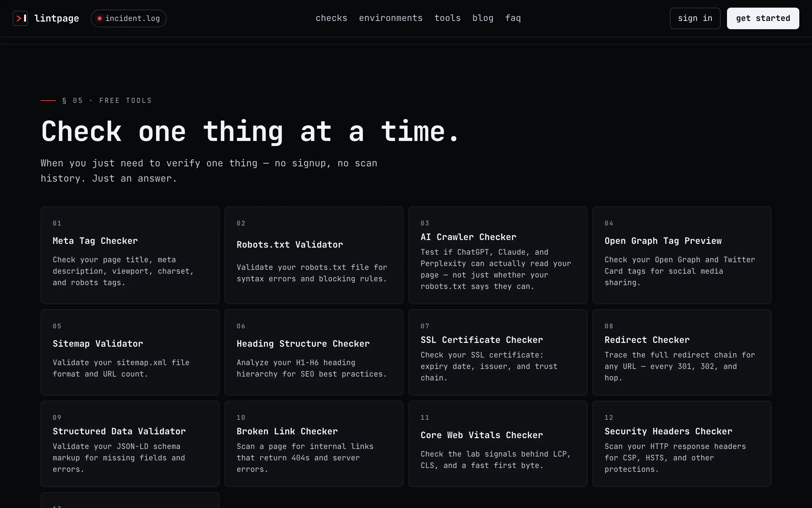Viewport: 812px width, 508px height.
Task: Click the "Validate your JSON-LD schema" description
Action: [x=119, y=458]
